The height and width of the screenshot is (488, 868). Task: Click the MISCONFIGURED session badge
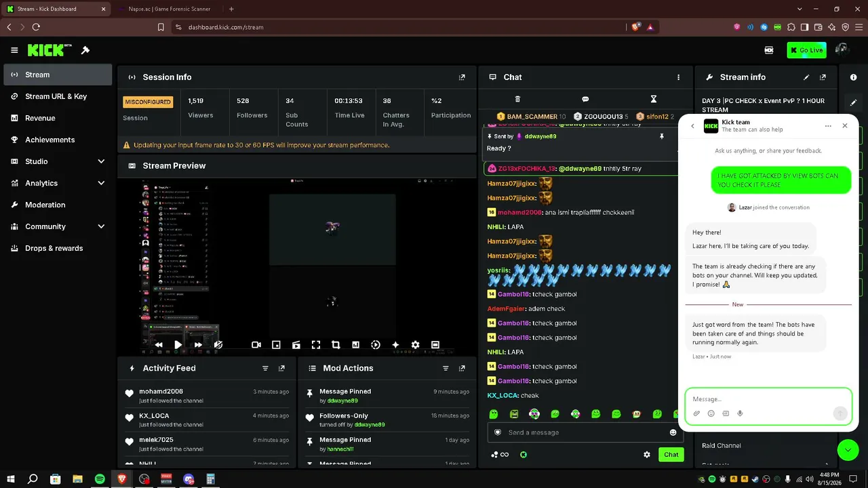pyautogui.click(x=148, y=102)
